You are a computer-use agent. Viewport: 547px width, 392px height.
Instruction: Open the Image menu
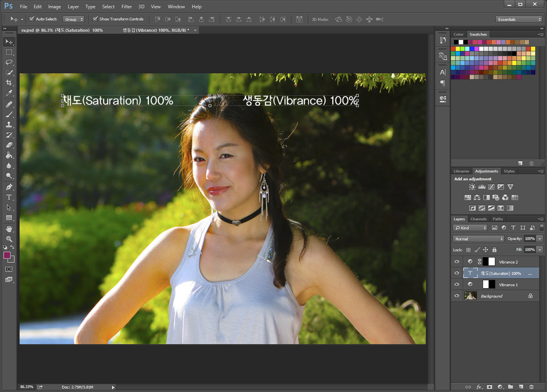tap(55, 7)
